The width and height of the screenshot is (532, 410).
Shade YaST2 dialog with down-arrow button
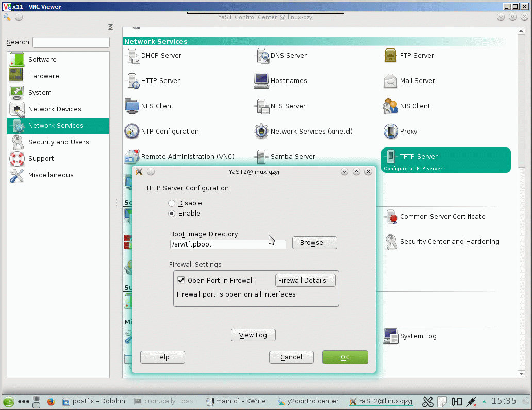coord(345,172)
